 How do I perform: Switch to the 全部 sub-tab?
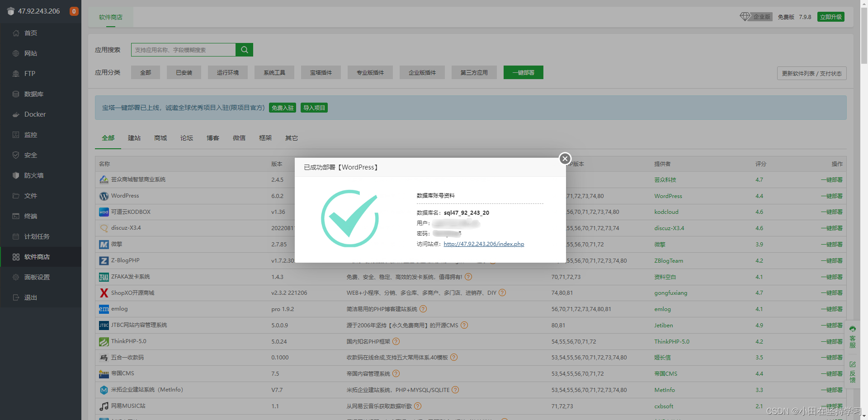pos(108,138)
